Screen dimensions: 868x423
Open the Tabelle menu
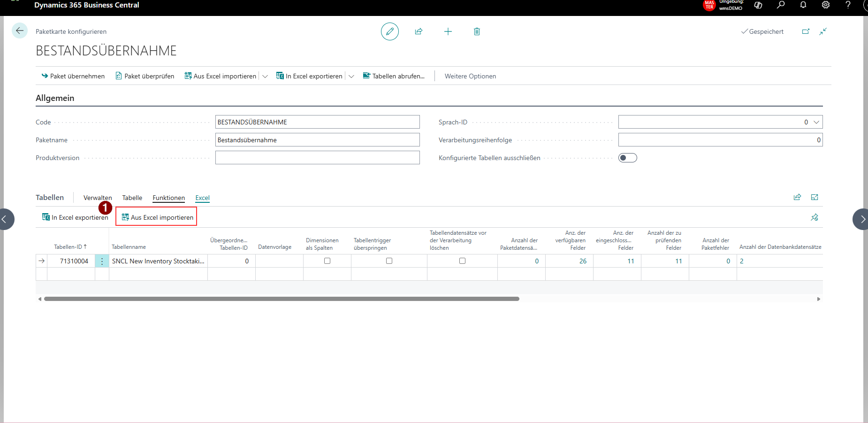(x=132, y=198)
